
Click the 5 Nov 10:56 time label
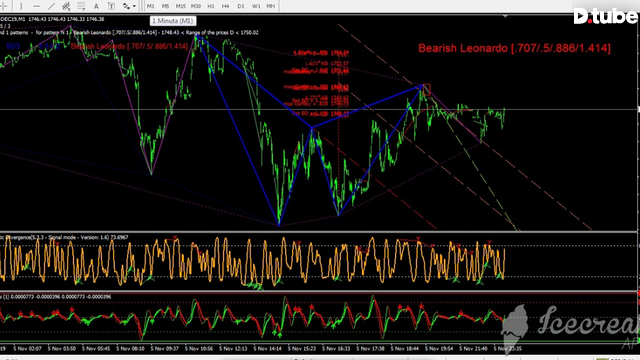click(199, 349)
